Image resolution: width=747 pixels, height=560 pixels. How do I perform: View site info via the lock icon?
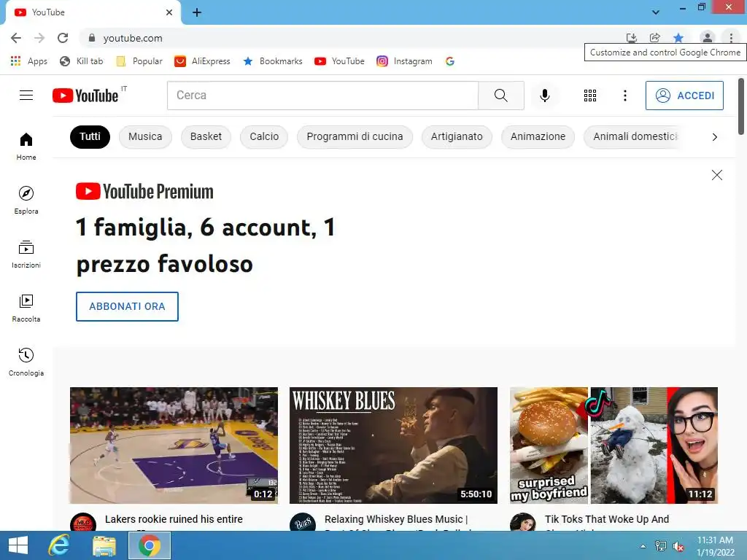click(92, 38)
